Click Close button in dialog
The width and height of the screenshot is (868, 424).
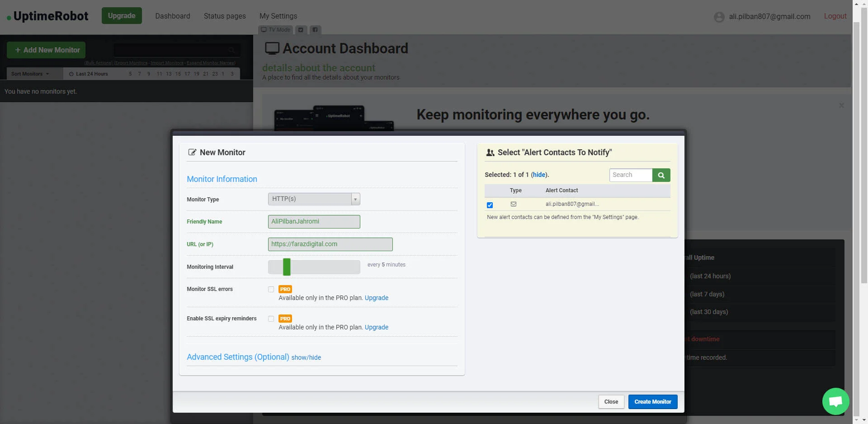point(611,402)
